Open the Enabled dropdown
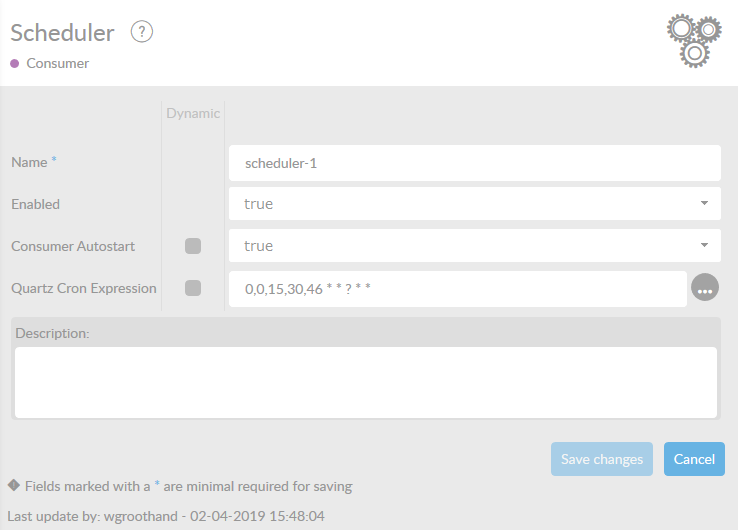 coord(475,204)
